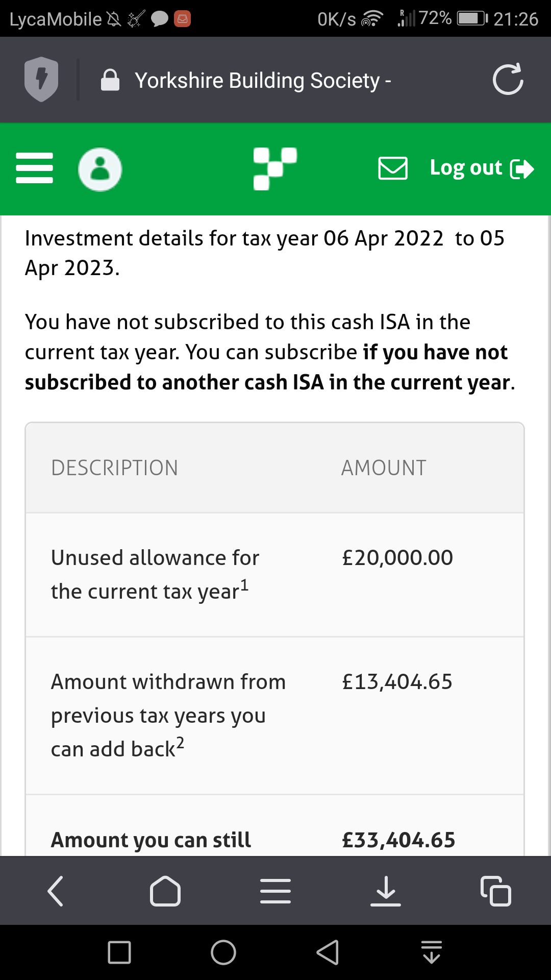Go back using browser back arrow
The width and height of the screenshot is (551, 980).
pyautogui.click(x=55, y=891)
